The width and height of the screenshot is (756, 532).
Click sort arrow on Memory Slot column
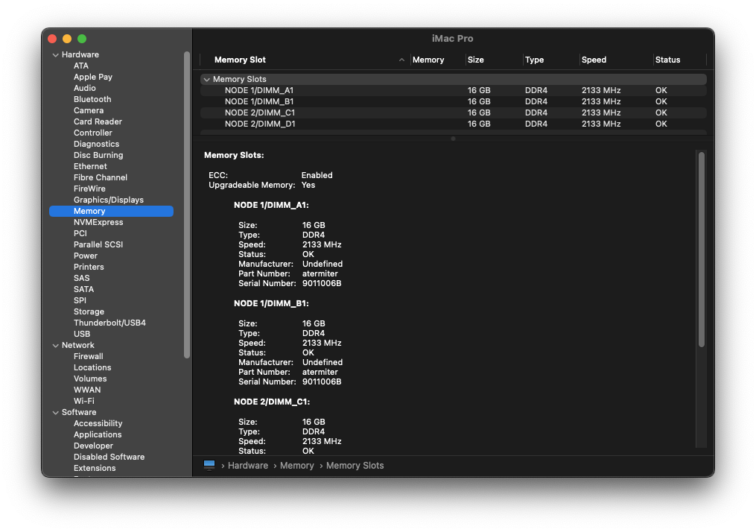tap(401, 60)
